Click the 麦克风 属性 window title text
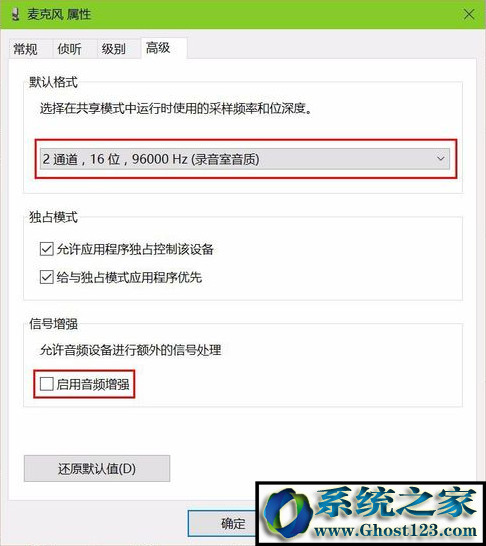This screenshot has height=546, width=486. [x=59, y=15]
